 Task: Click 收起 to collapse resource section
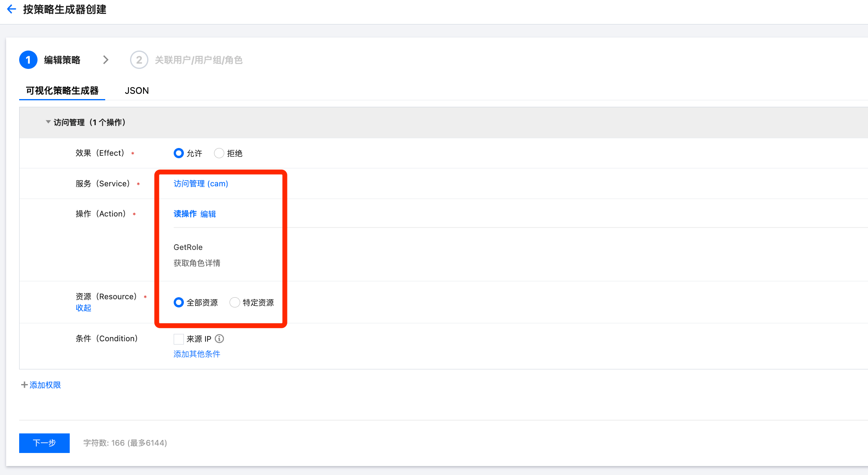[83, 308]
